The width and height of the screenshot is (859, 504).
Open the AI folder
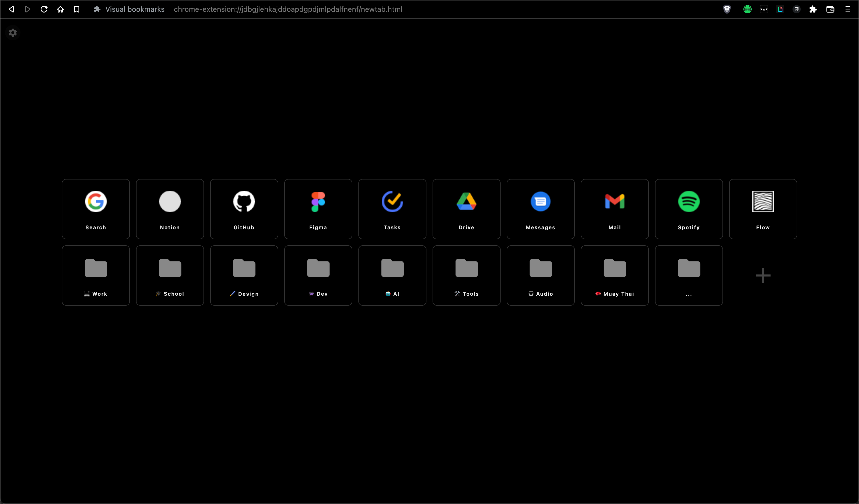coord(392,275)
